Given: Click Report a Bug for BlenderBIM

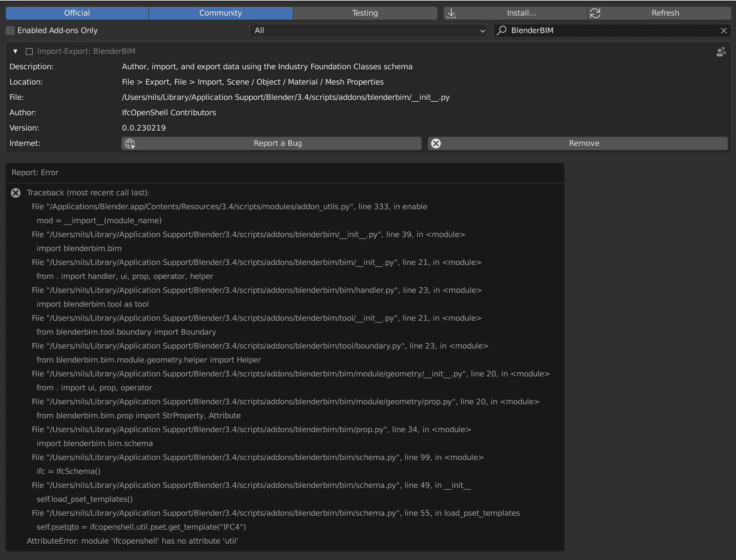Looking at the screenshot, I should [278, 143].
